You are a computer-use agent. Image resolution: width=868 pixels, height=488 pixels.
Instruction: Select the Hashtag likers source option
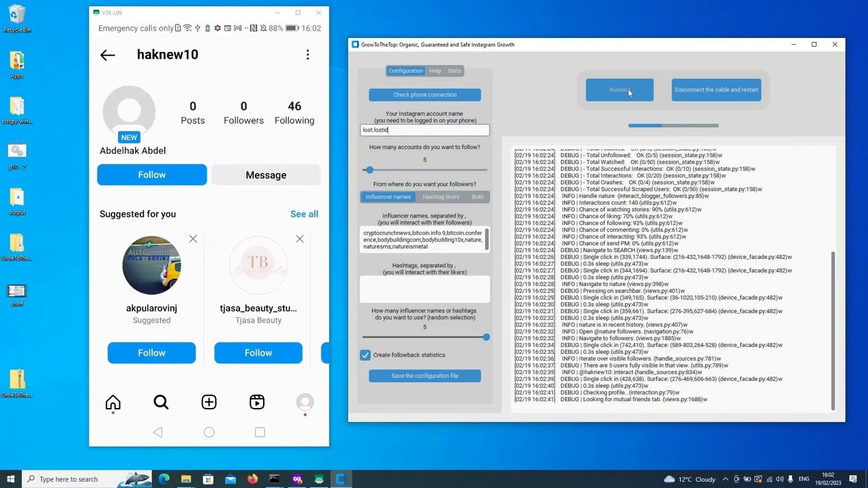[x=441, y=197]
